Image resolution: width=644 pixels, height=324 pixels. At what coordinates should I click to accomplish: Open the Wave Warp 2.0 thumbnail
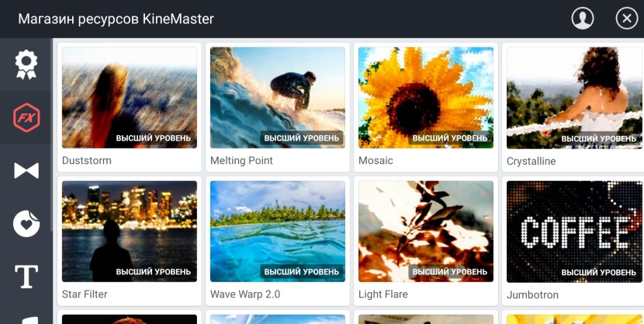pos(278,232)
